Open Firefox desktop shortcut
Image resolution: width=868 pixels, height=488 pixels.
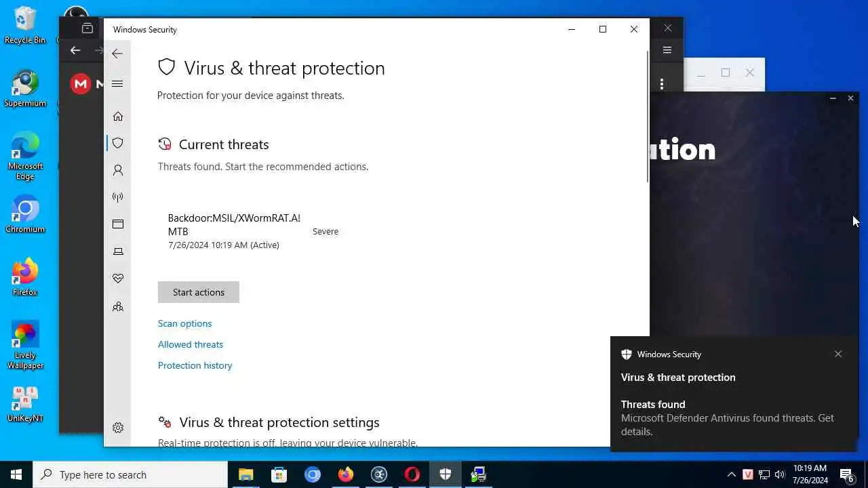coord(25,278)
